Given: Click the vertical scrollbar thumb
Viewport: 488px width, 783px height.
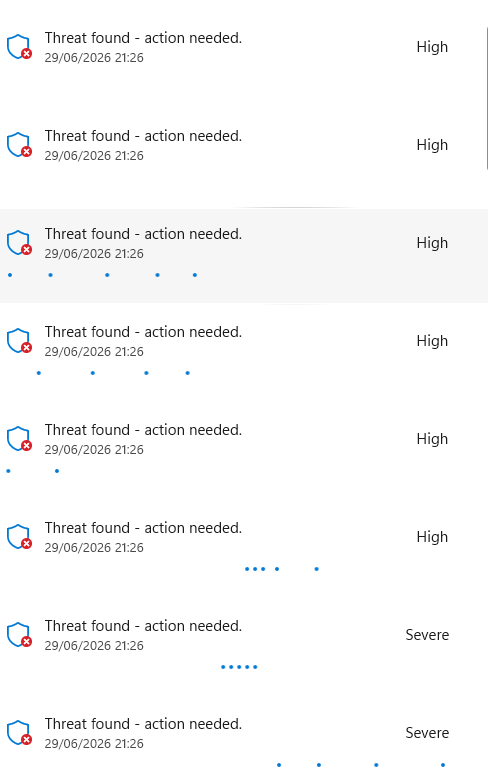Looking at the screenshot, I should pyautogui.click(x=487, y=98).
